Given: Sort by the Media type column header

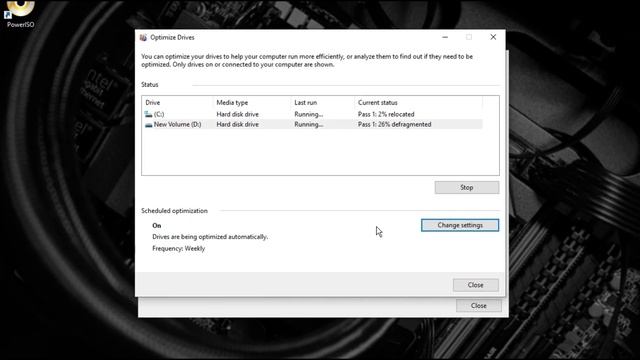Looking at the screenshot, I should [252, 102].
